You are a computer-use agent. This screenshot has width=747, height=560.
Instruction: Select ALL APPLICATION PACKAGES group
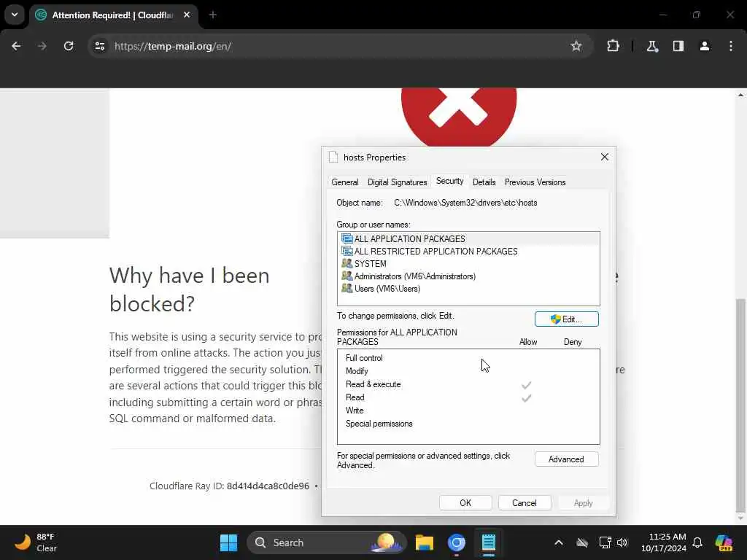[x=468, y=238]
